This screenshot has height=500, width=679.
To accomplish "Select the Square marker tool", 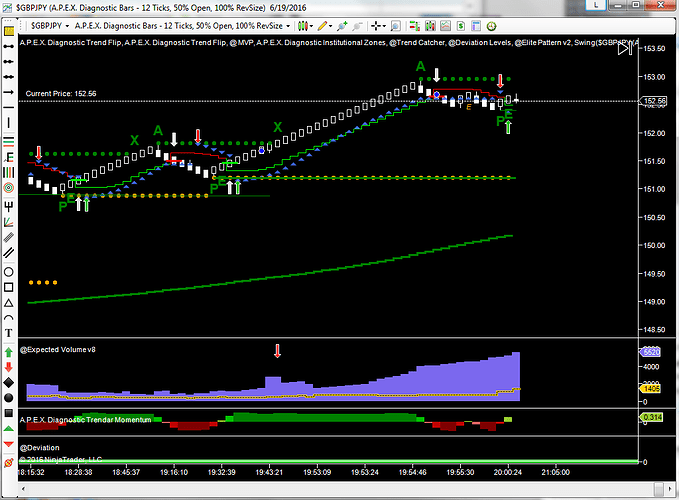I will pos(8,413).
